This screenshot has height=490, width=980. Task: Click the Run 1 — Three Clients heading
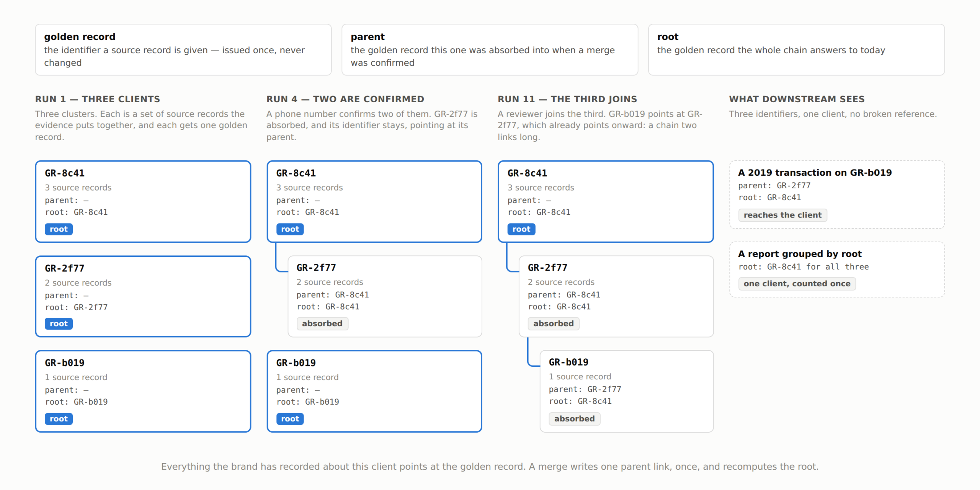(98, 99)
